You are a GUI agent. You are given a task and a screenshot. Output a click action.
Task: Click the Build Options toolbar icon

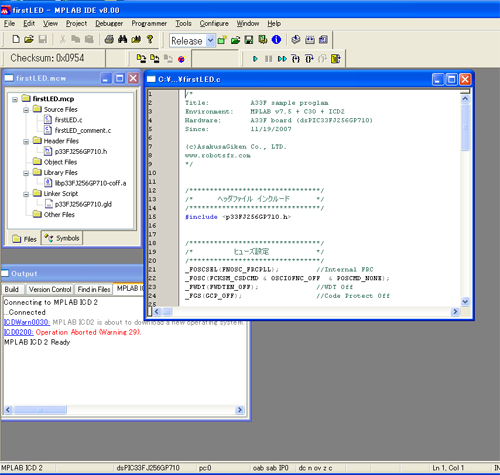click(x=263, y=40)
